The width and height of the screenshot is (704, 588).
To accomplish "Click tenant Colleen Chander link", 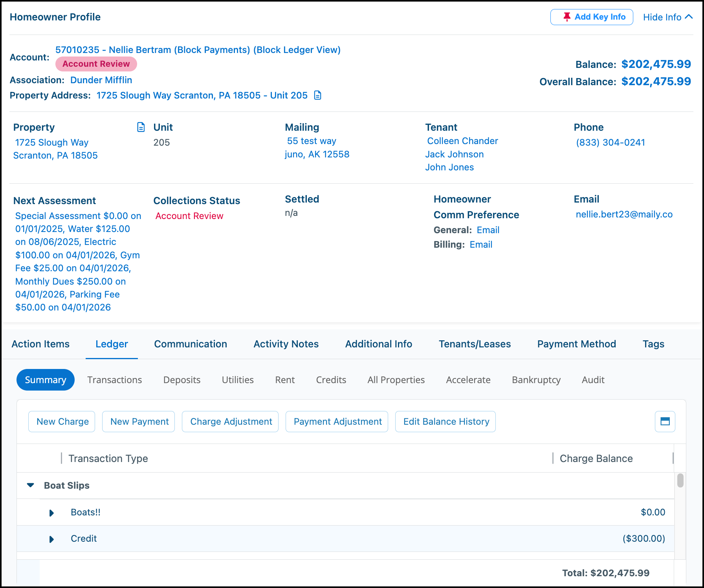I will pyautogui.click(x=462, y=141).
